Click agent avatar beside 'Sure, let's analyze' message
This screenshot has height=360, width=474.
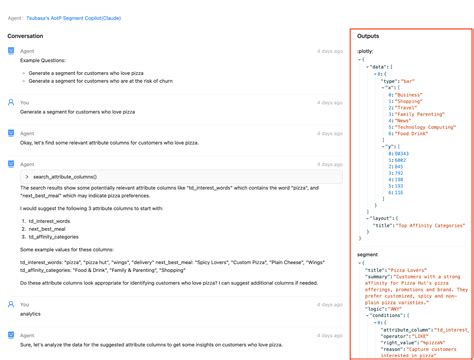pos(11,335)
